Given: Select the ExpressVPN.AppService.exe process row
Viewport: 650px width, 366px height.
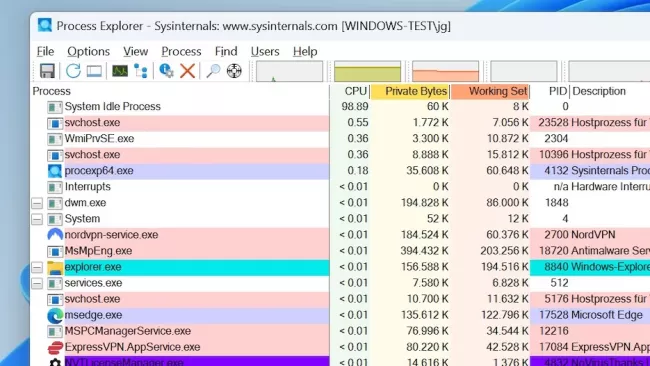Looking at the screenshot, I should 340,347.
